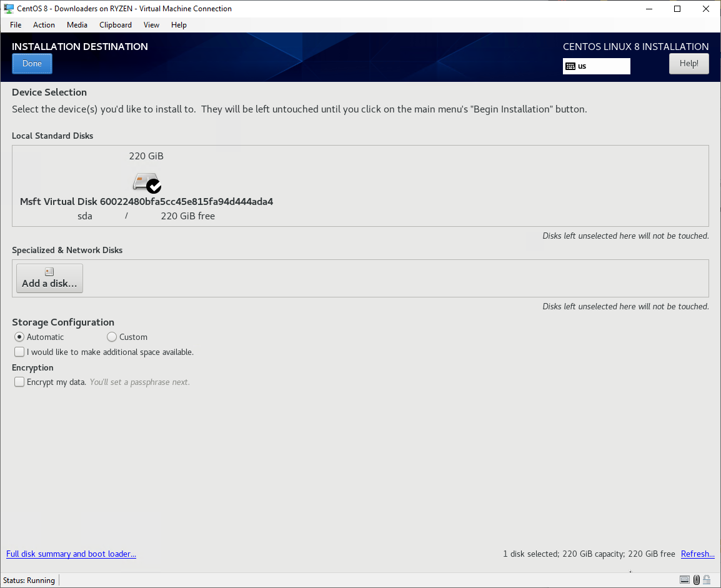Viewport: 721px width, 588px height.
Task: Click the Specialized & Network Disks label
Action: (x=67, y=250)
